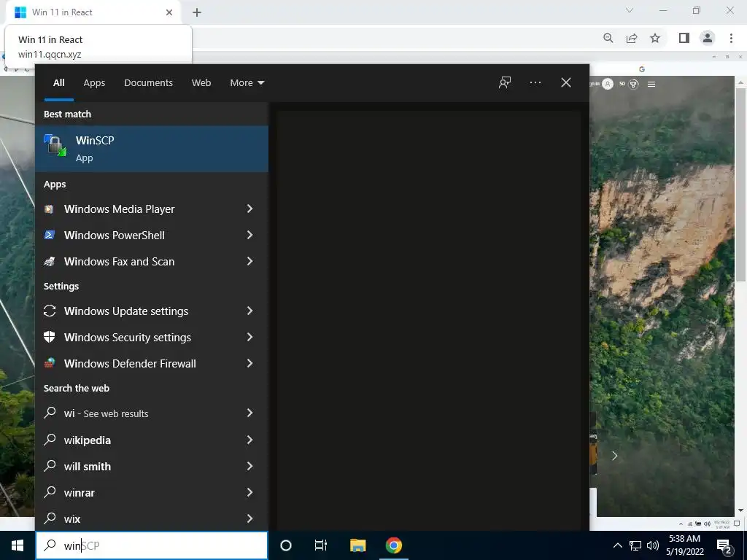The height and width of the screenshot is (560, 747).
Task: Select the 'will smith' web suggestion
Action: [152, 466]
